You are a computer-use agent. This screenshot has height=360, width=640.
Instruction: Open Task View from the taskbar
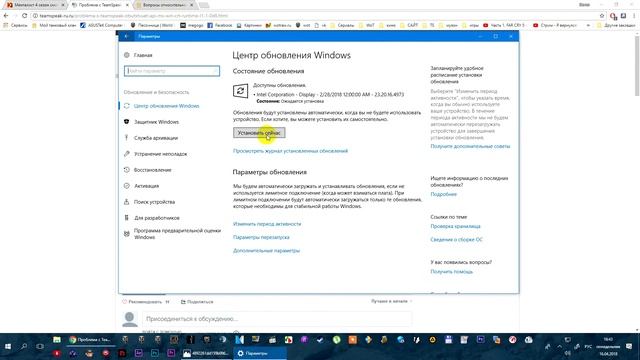tap(40, 347)
